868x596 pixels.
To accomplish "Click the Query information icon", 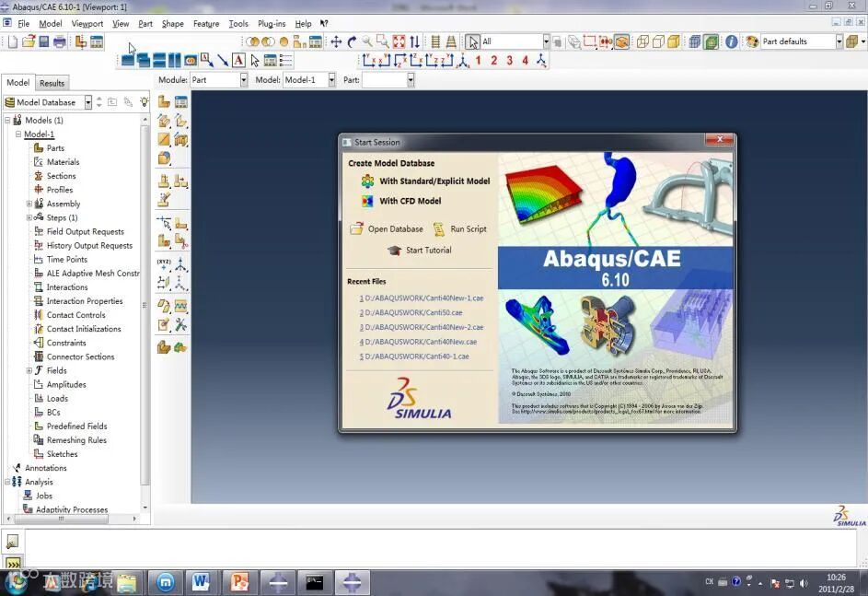I will pos(731,41).
